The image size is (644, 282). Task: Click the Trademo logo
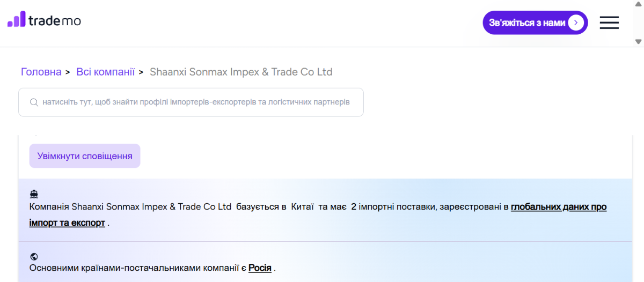(x=44, y=20)
